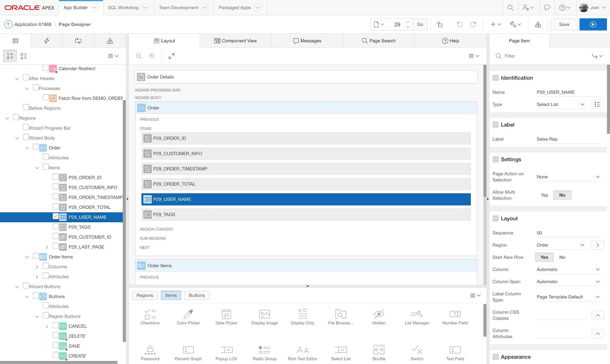Open the SQL Workshop menu
Viewport: 610px width, 364px height.
tap(128, 8)
